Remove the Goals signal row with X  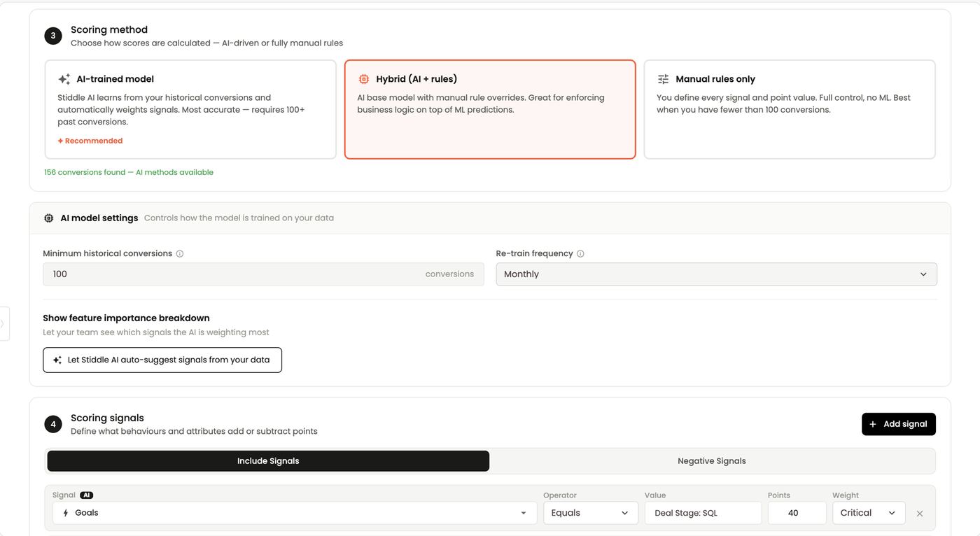[x=920, y=514]
